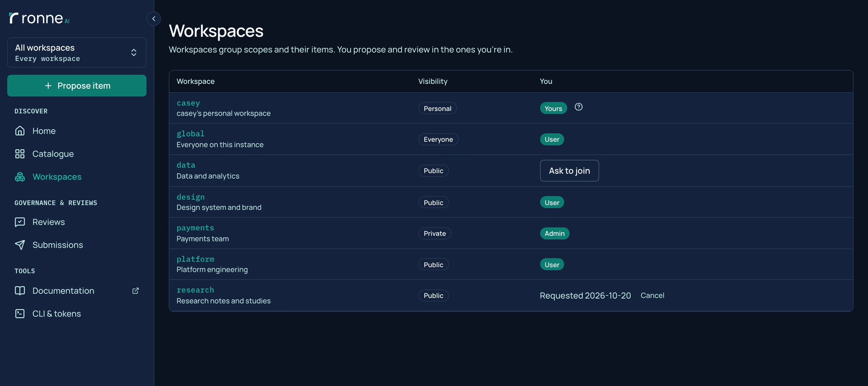This screenshot has width=868, height=386.
Task: Open the global workspace link
Action: tap(190, 134)
